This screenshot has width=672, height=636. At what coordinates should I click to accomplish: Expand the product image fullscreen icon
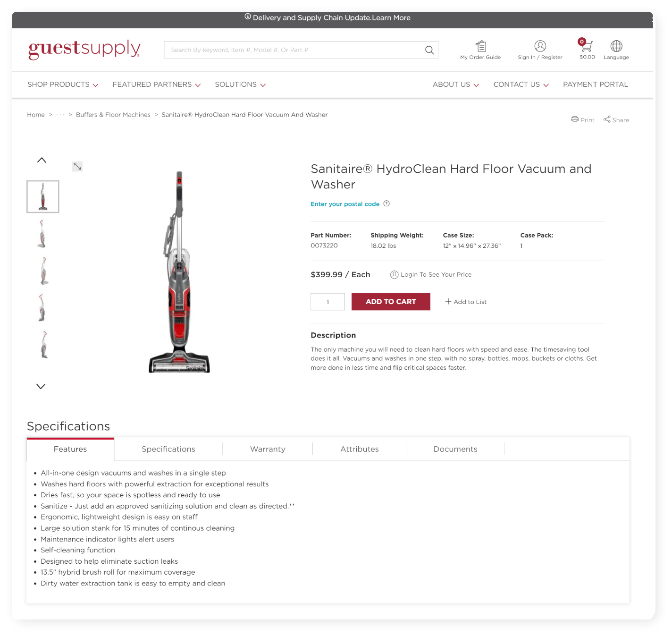tap(77, 166)
